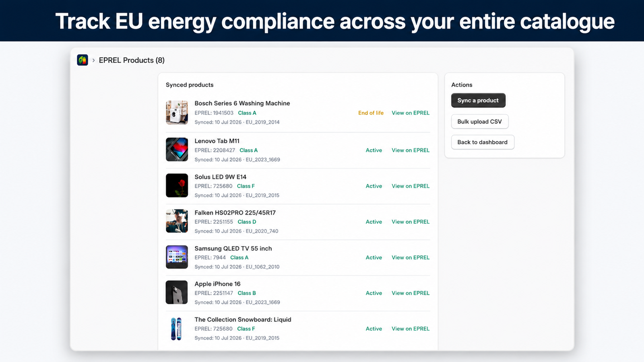Go Back to dashboard
644x362 pixels.
tap(483, 142)
